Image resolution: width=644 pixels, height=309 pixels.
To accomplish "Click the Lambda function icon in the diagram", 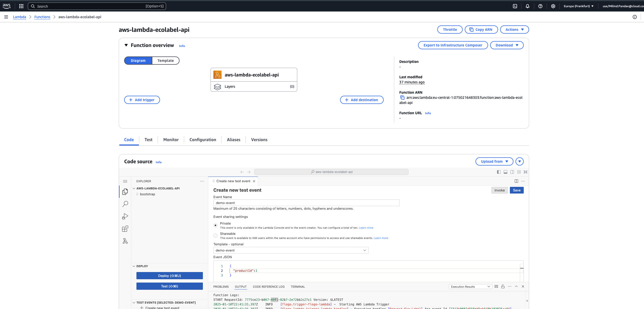I will 217,75.
